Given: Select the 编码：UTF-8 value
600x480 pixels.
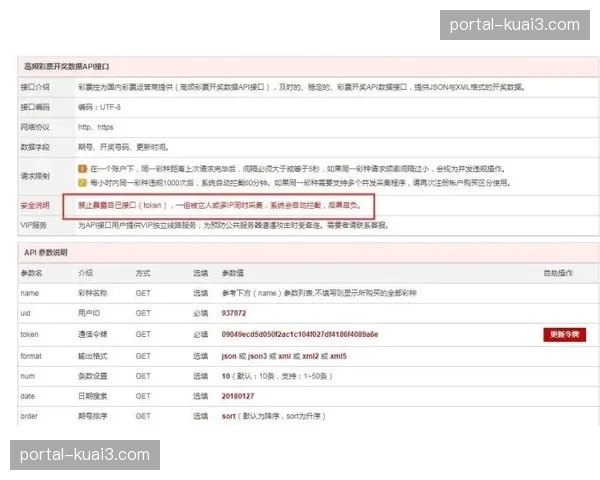Looking at the screenshot, I should (99, 107).
